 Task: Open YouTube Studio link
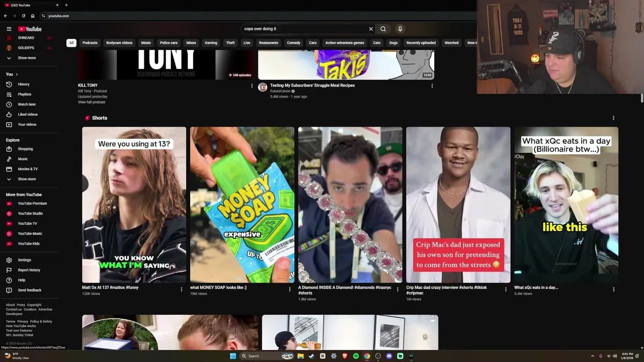click(29, 214)
